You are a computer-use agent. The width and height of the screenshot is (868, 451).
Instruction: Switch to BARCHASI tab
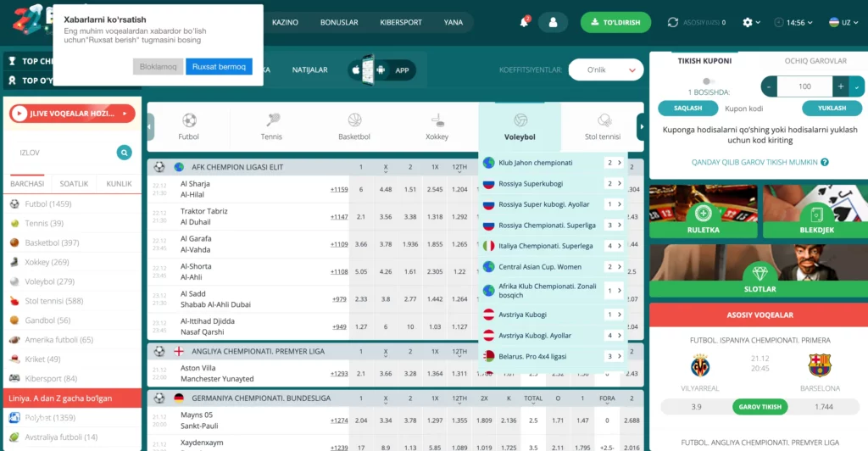click(27, 184)
